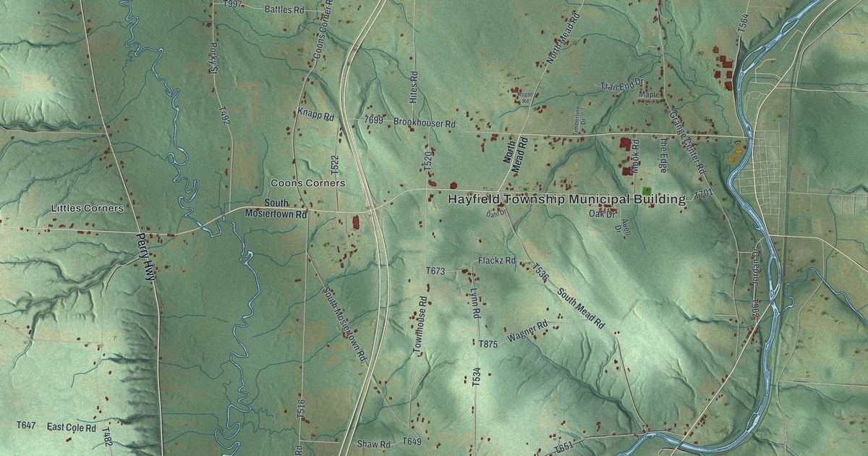Select the 7699 route number label

[x=373, y=119]
